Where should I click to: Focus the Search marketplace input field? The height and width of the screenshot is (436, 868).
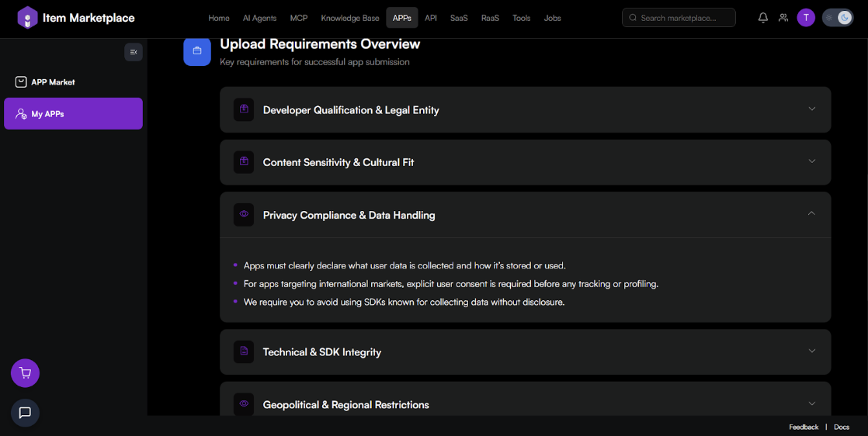pos(685,18)
